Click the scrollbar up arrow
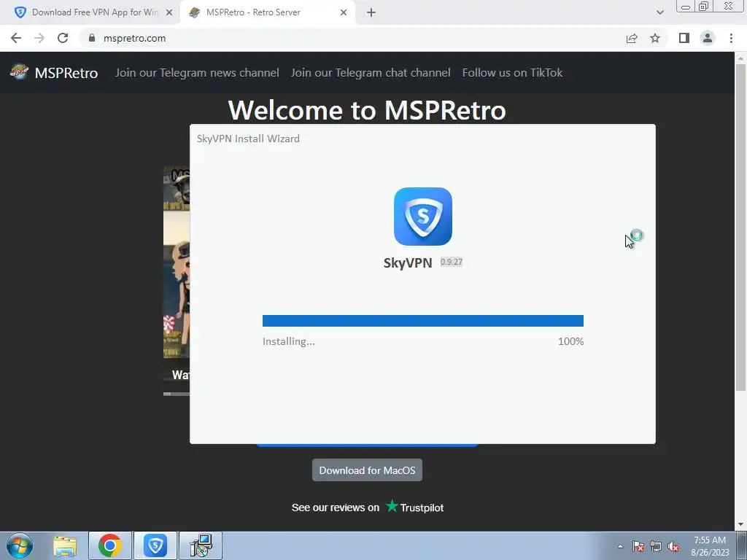Image resolution: width=747 pixels, height=560 pixels. click(740, 58)
